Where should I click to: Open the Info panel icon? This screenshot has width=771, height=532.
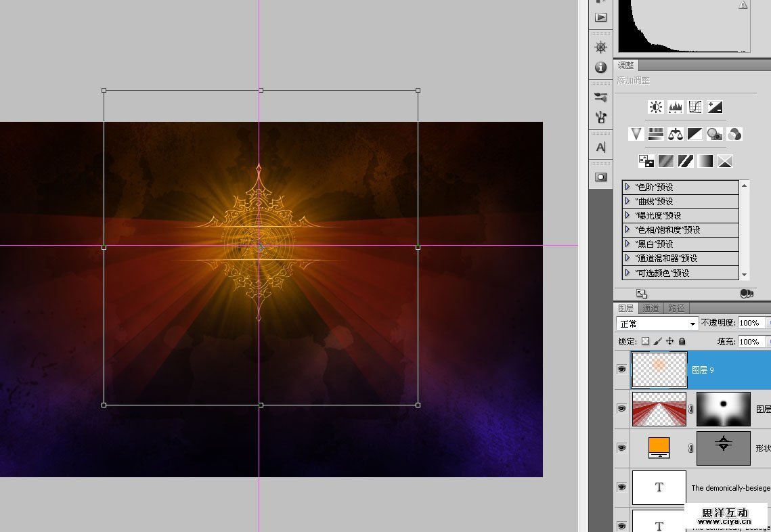(600, 68)
